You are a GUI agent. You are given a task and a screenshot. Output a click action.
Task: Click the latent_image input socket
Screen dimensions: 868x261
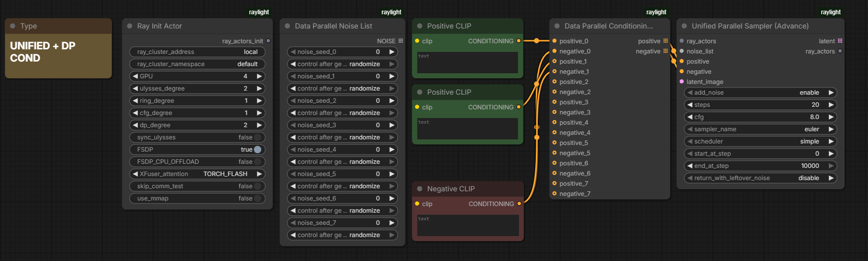(x=682, y=81)
